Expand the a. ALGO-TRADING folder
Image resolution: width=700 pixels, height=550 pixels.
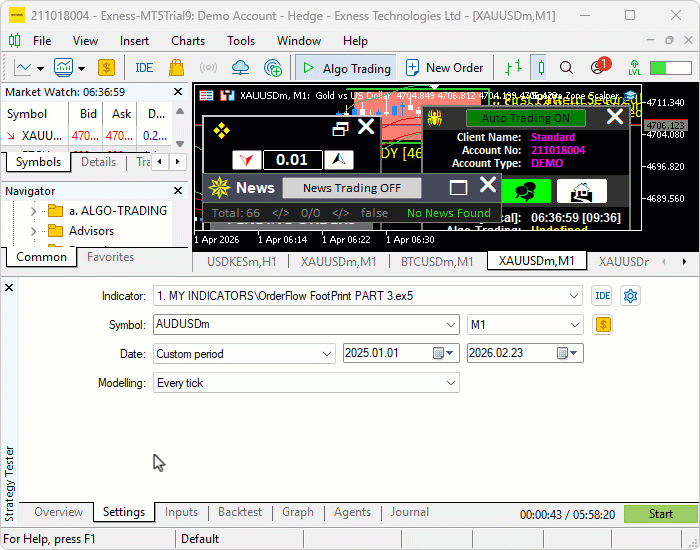pos(33,211)
